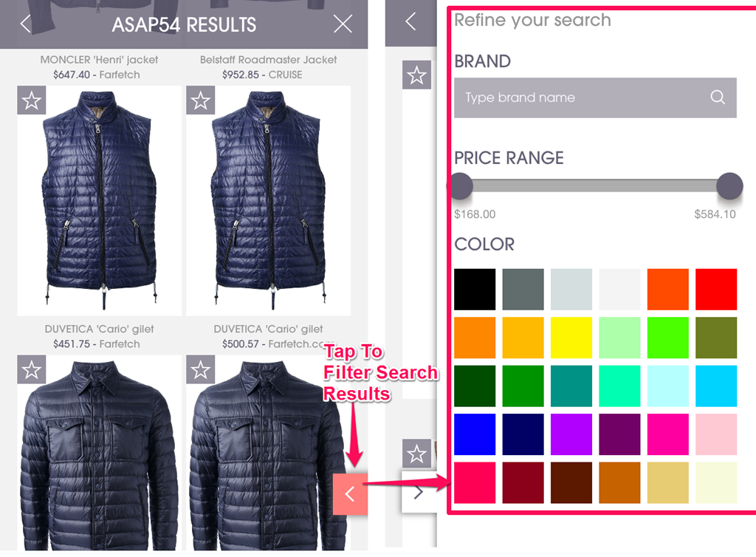The image size is (756, 557).
Task: Tap the lower star icon beside filter panel
Action: click(416, 454)
